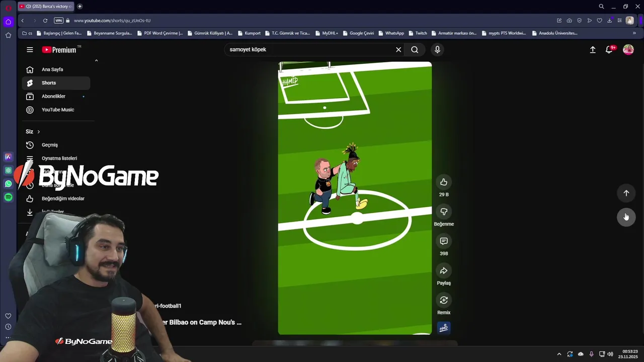Open Twitch bookmark
The width and height of the screenshot is (644, 362).
pos(418,33)
